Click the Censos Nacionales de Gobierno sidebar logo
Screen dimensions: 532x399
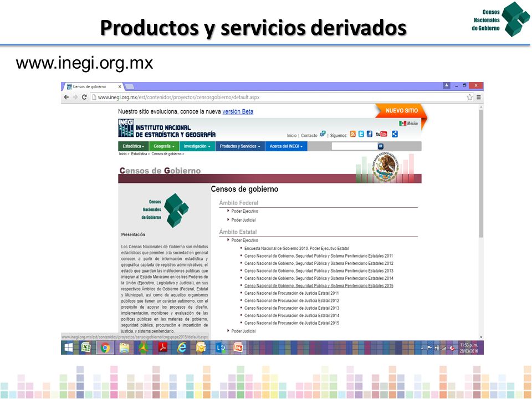(x=165, y=210)
